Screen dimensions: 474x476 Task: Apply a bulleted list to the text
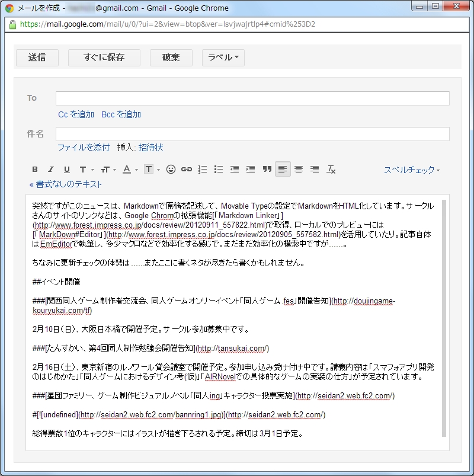218,169
